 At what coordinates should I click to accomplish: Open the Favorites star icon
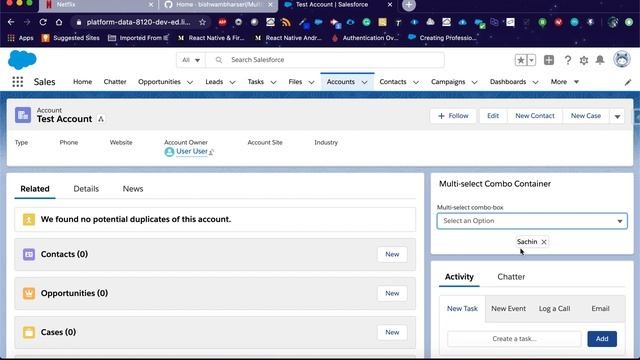[x=521, y=60]
